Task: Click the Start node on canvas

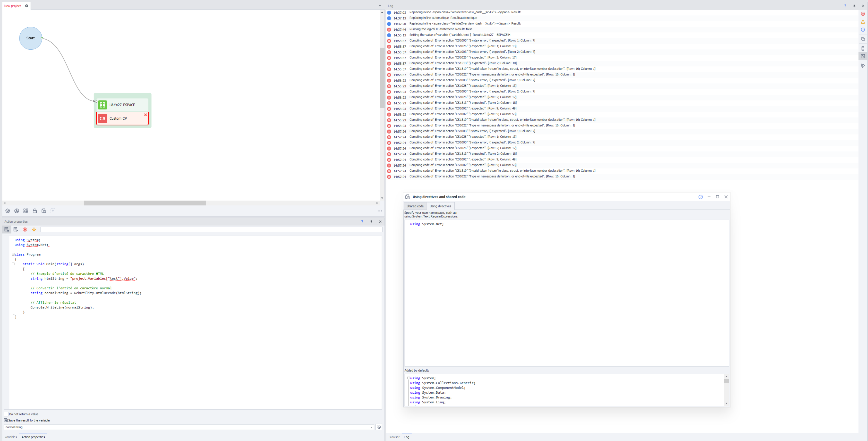Action: click(31, 38)
